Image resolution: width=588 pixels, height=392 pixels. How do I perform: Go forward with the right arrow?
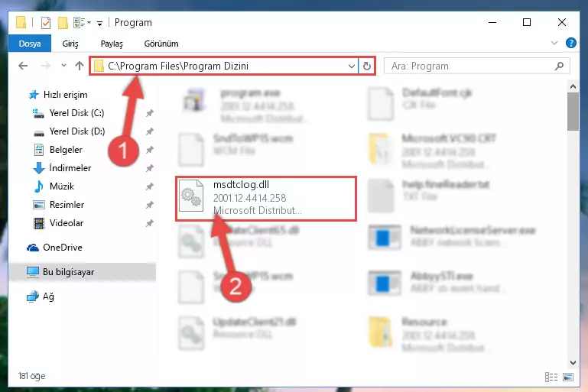click(45, 66)
